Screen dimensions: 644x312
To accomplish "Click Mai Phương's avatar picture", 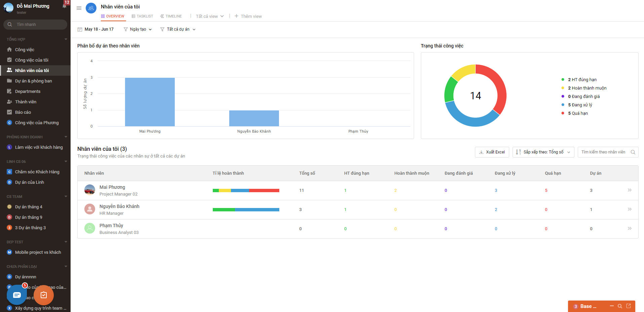I will coord(90,190).
